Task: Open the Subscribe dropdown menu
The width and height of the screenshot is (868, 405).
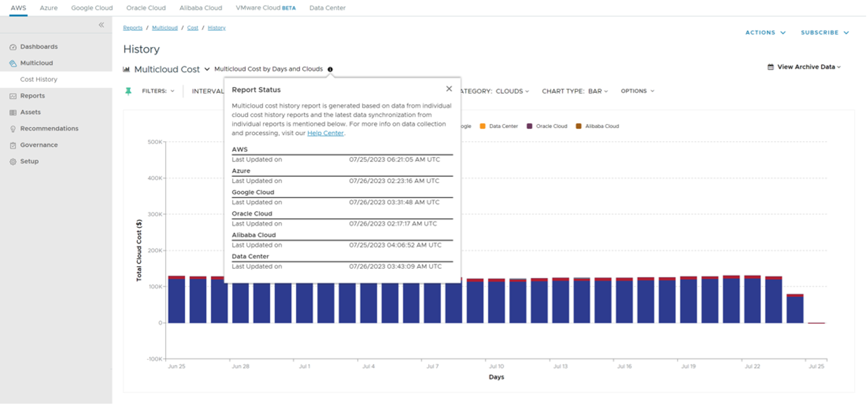Action: coord(825,33)
